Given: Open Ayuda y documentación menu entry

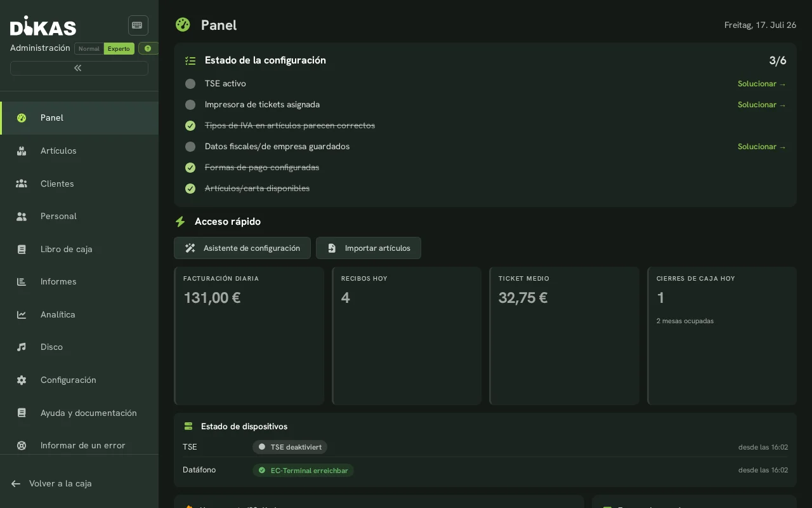Looking at the screenshot, I should (x=79, y=413).
